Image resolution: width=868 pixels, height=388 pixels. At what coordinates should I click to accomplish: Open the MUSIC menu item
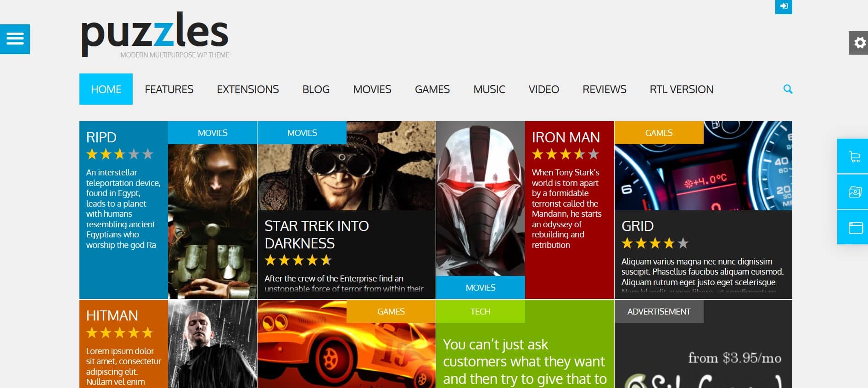[x=489, y=89]
